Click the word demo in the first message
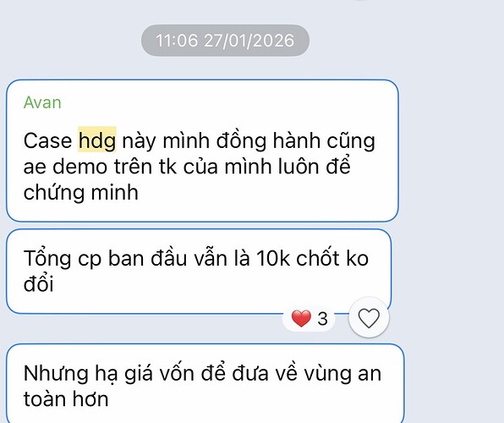This screenshot has width=504, height=423. coord(79,167)
